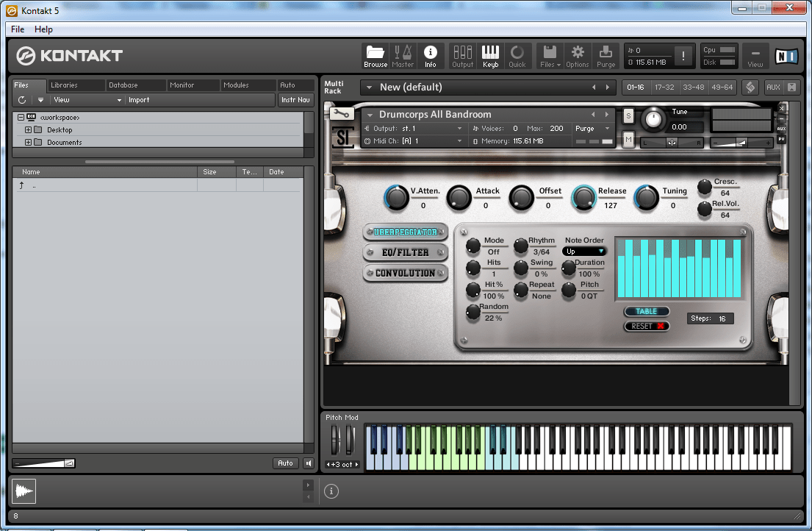
Task: Click the RESET button
Action: (646, 326)
